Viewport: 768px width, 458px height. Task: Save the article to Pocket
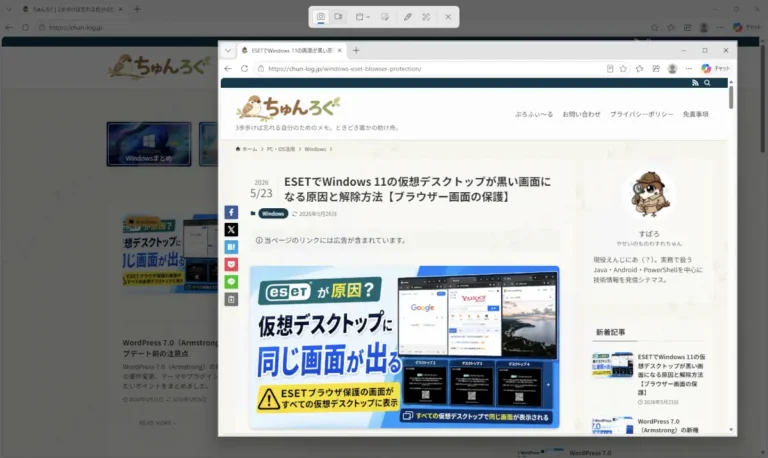tap(231, 265)
